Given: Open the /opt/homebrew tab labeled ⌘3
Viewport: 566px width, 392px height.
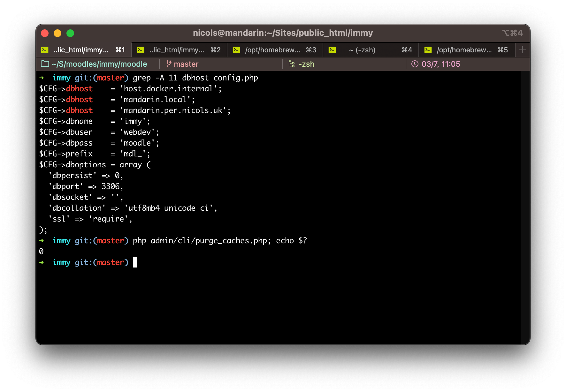Looking at the screenshot, I should click(275, 50).
